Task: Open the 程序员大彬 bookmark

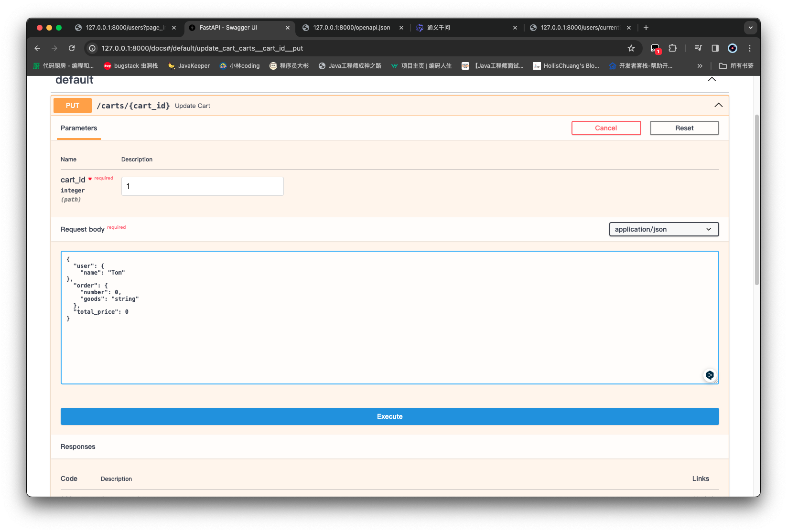Action: (x=289, y=66)
